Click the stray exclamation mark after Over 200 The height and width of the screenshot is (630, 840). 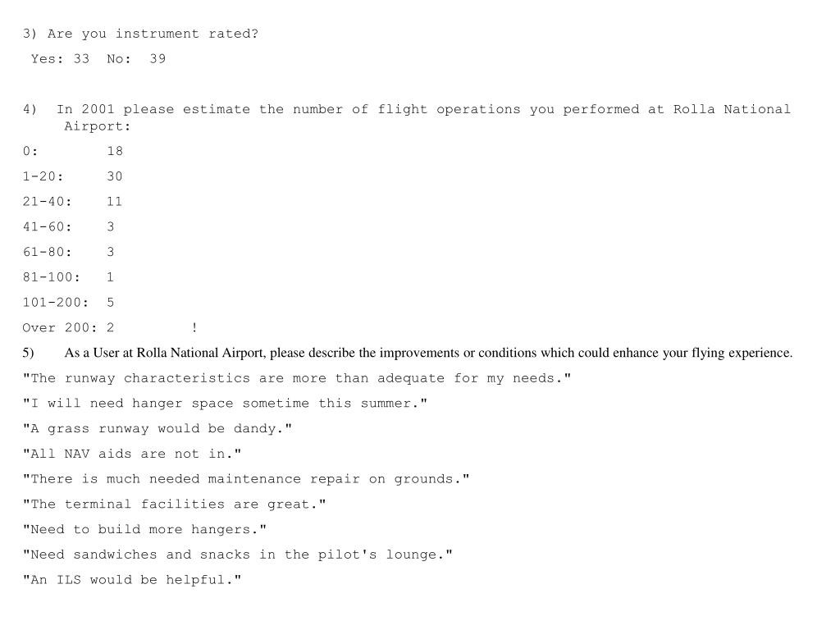coord(194,327)
